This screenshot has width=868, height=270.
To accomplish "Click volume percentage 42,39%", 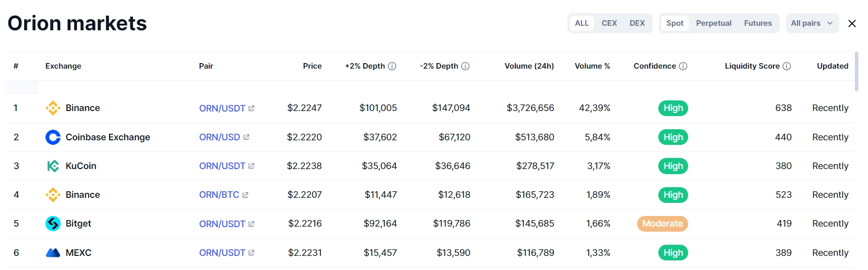I will tap(595, 108).
